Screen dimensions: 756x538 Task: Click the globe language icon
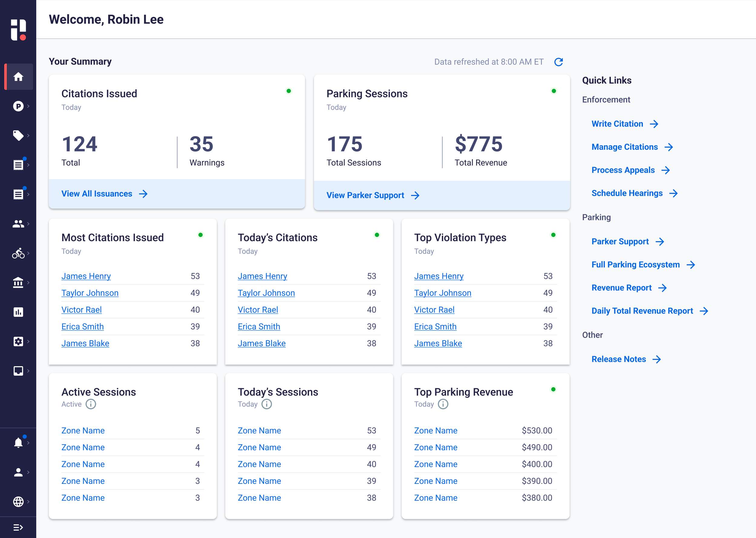(18, 502)
